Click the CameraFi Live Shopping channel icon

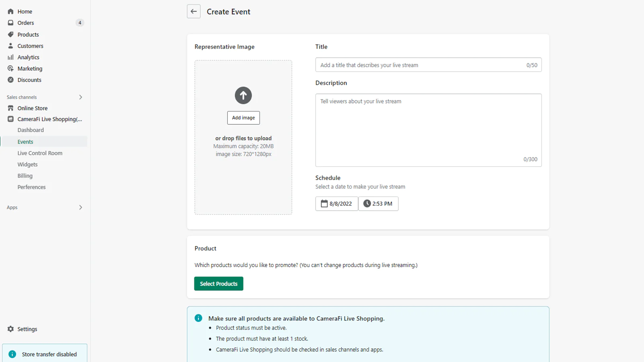coord(10,119)
